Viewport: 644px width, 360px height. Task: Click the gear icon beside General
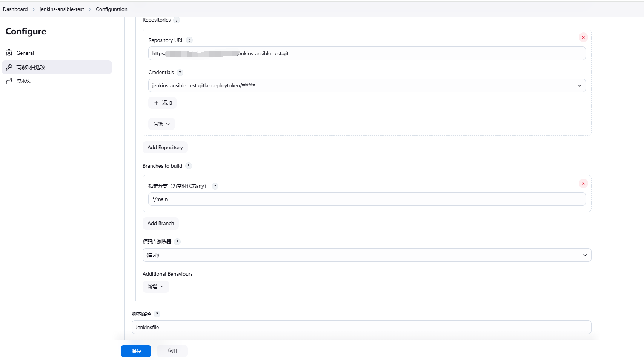point(9,53)
